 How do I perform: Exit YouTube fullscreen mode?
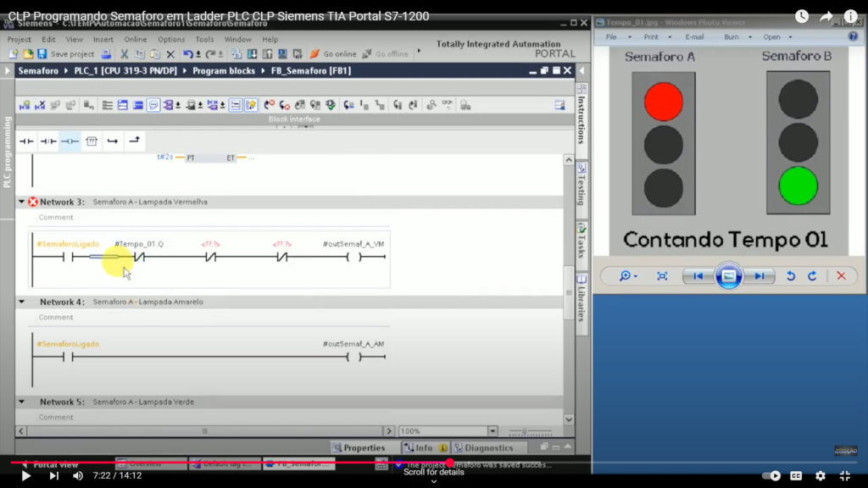(845, 476)
